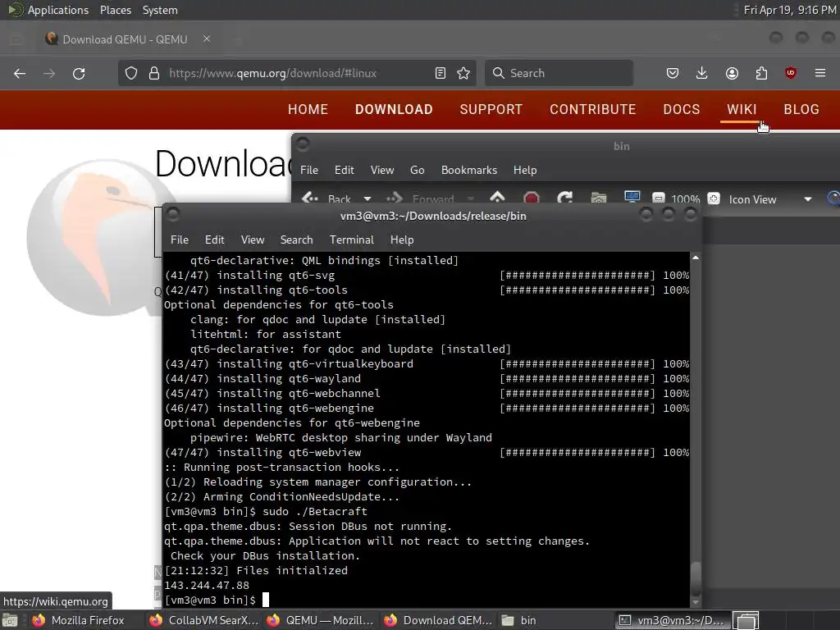Open terminal File menu

(x=180, y=240)
